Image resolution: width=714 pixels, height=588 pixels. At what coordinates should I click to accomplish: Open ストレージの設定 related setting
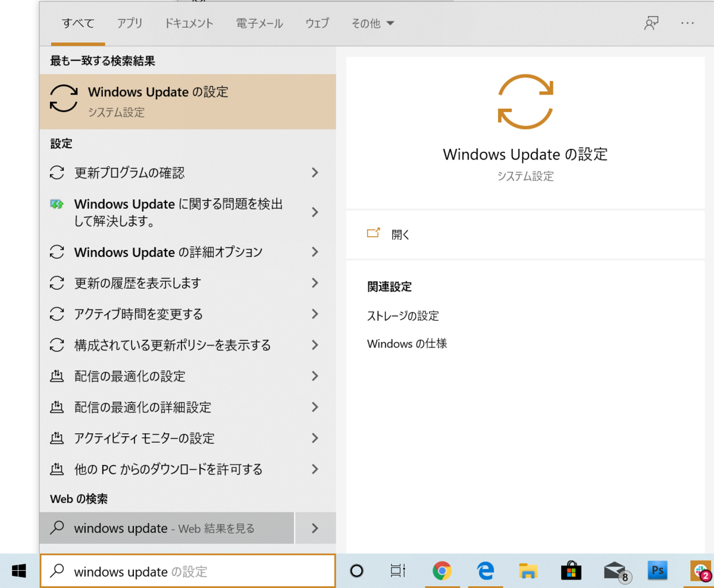coord(403,316)
